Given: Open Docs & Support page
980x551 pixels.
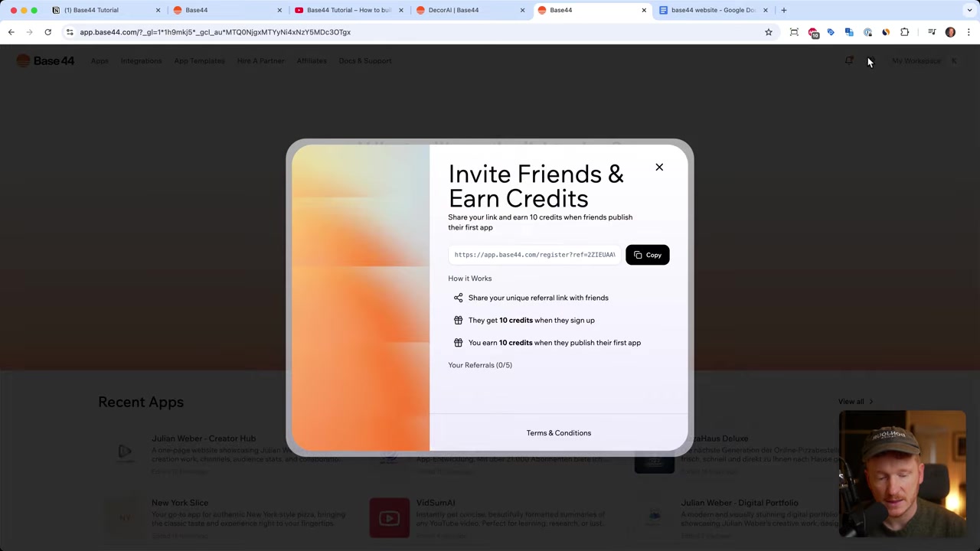Looking at the screenshot, I should (365, 60).
